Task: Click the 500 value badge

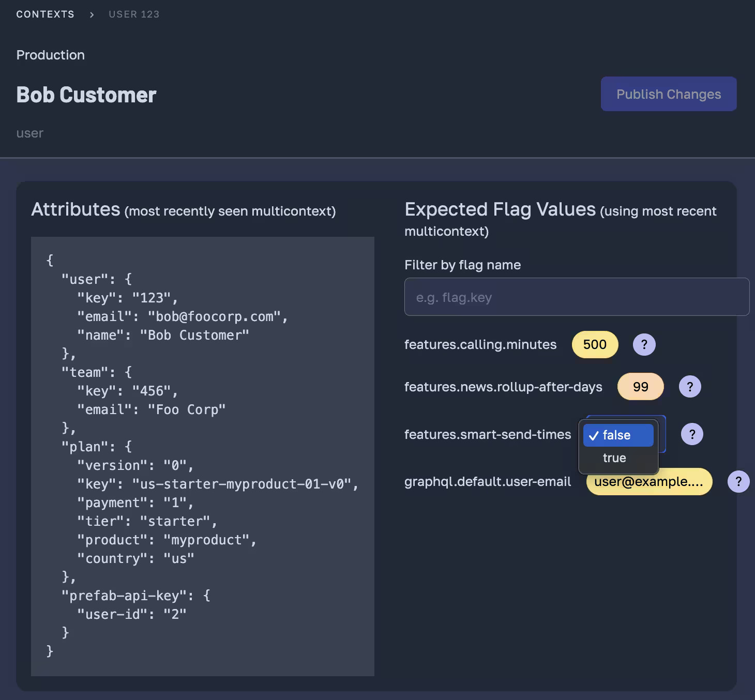Action: coord(595,345)
